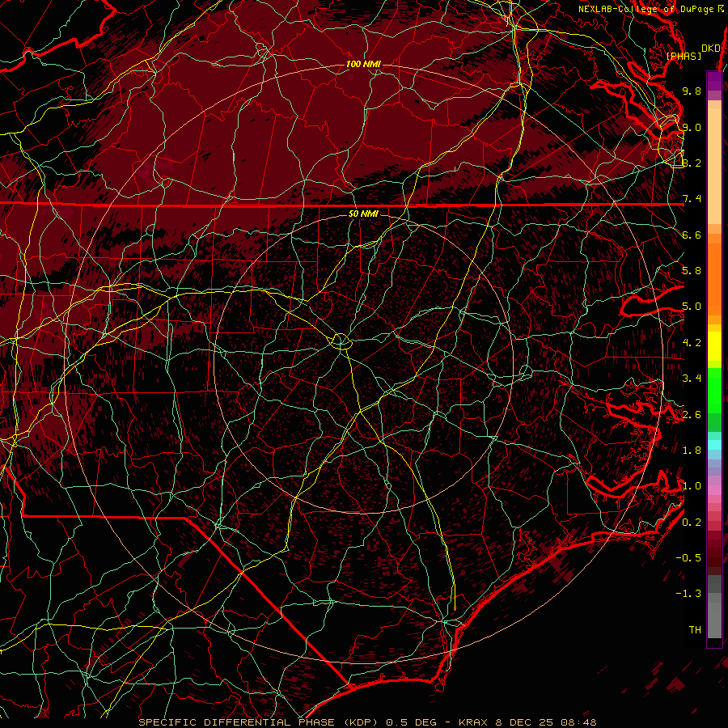Click the 3.4 value on the color scale

[692, 378]
